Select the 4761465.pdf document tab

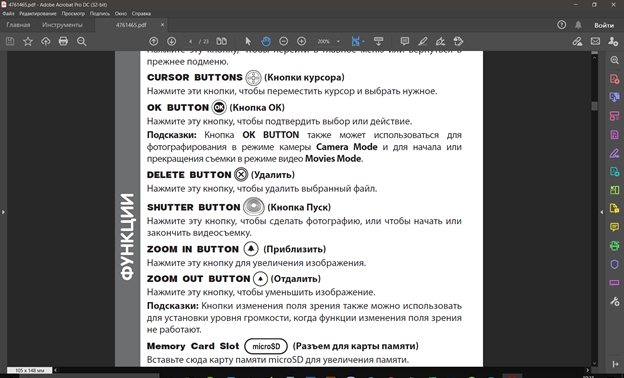tap(131, 25)
